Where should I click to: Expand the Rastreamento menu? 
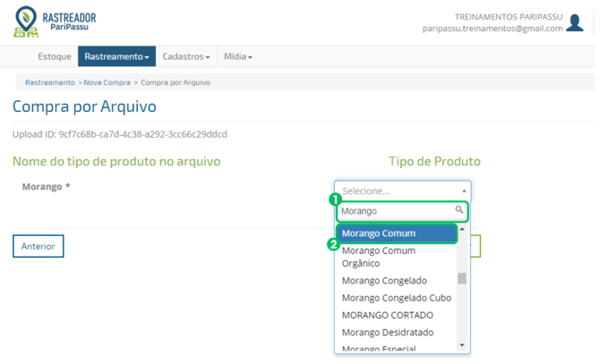coord(116,57)
